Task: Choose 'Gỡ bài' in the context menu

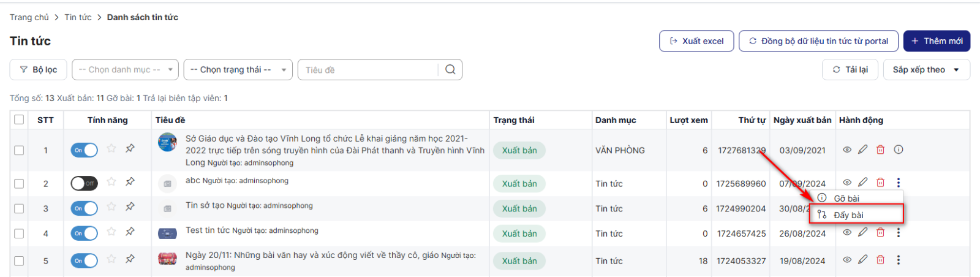Action: coord(846,199)
